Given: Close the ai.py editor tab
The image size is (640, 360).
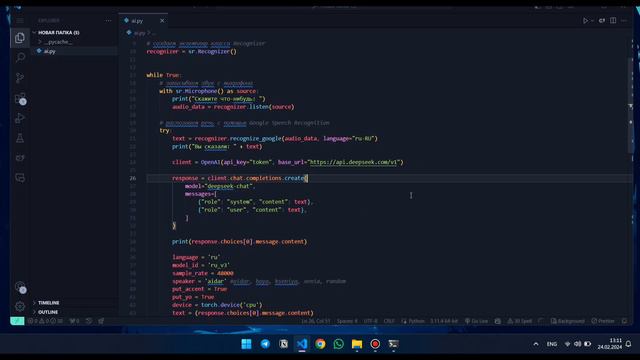Looking at the screenshot, I should tap(162, 20).
